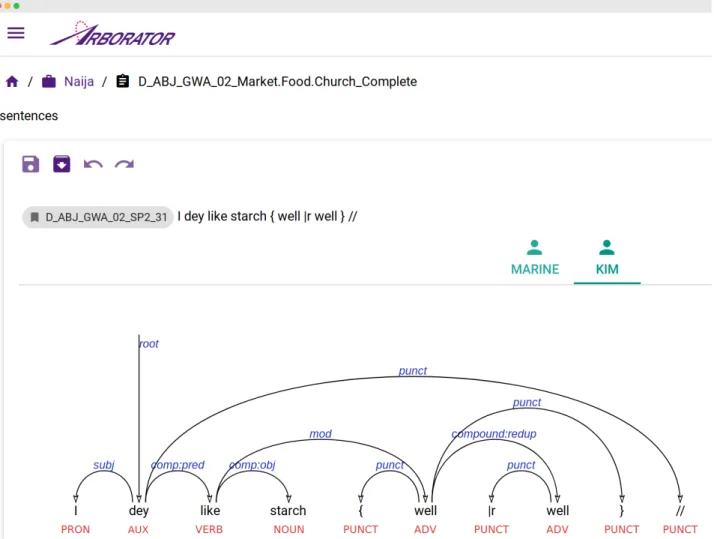Select the token 'dey'

click(139, 511)
